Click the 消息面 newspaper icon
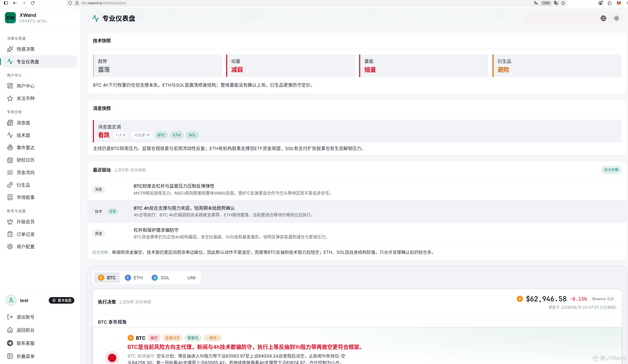This screenshot has height=364, width=628. coord(10,123)
